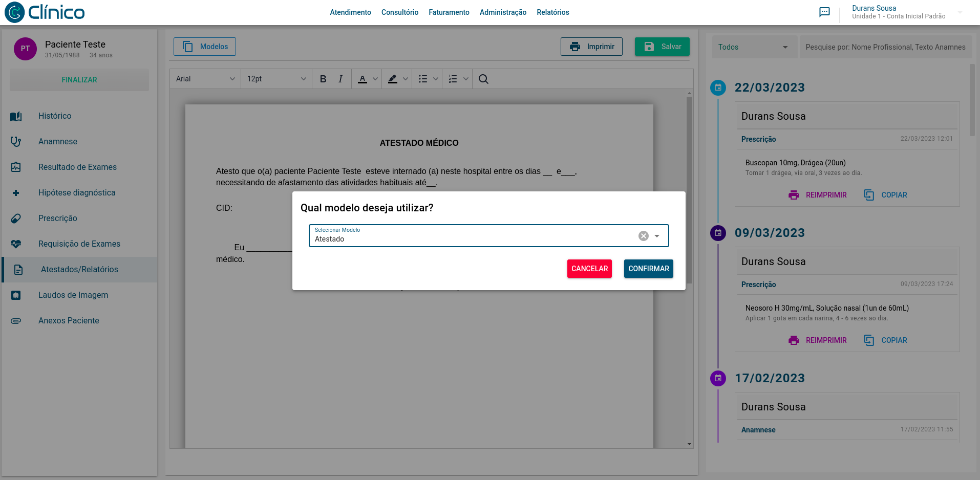Image resolution: width=980 pixels, height=480 pixels.
Task: Click the professional search input field
Action: pos(885,47)
